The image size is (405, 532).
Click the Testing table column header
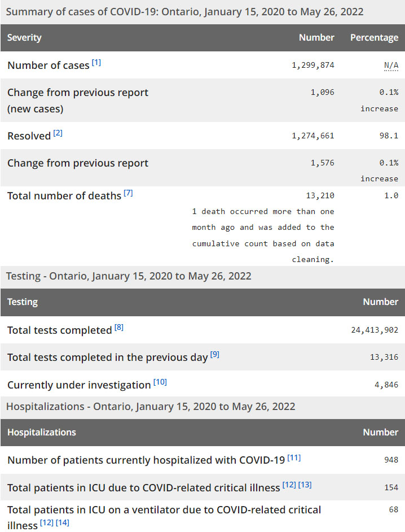click(23, 302)
